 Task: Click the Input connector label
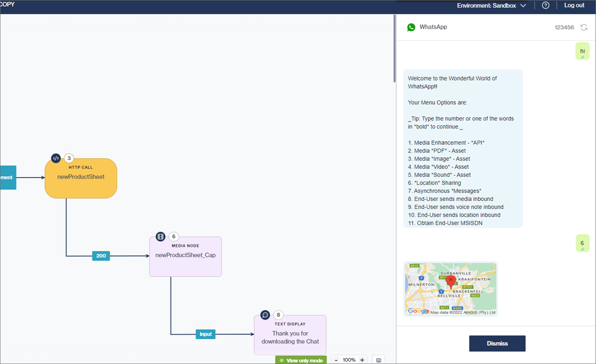tap(205, 334)
